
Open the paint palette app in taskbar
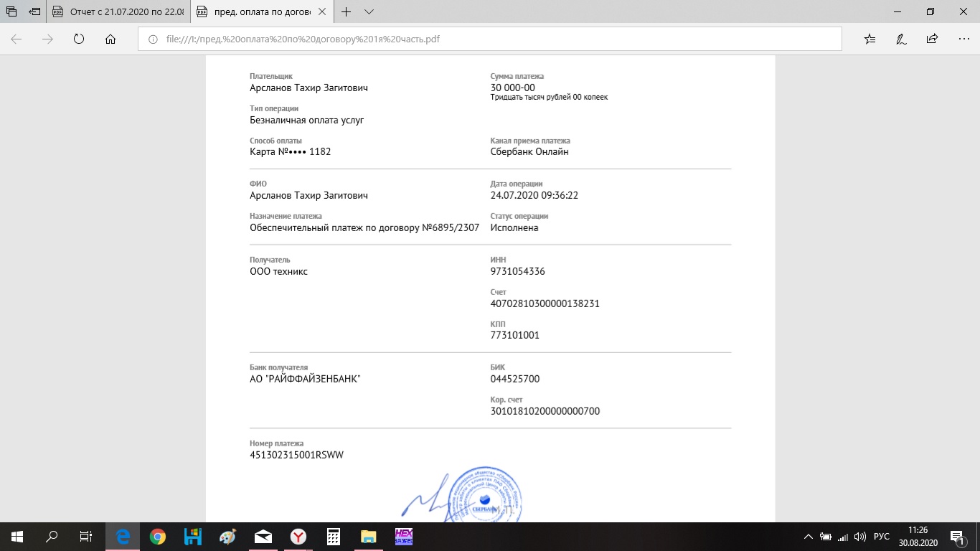coord(227,537)
